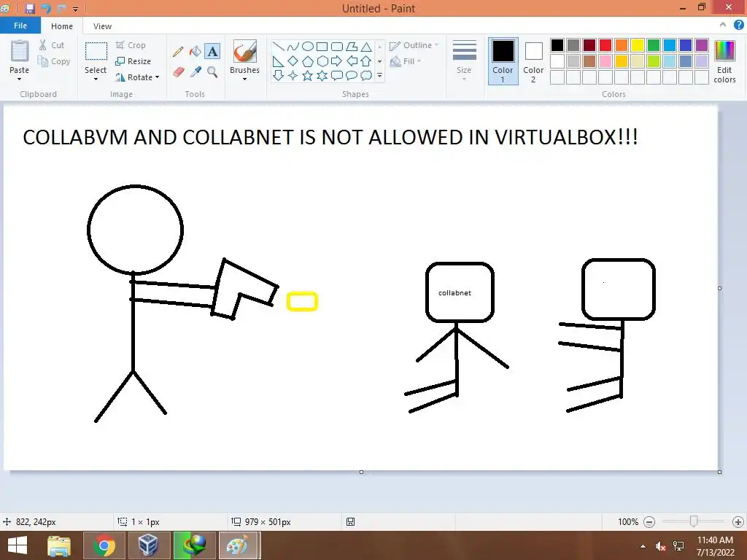Click the bottom-right canvas resize handle
This screenshot has width=747, height=560.
coord(719,472)
